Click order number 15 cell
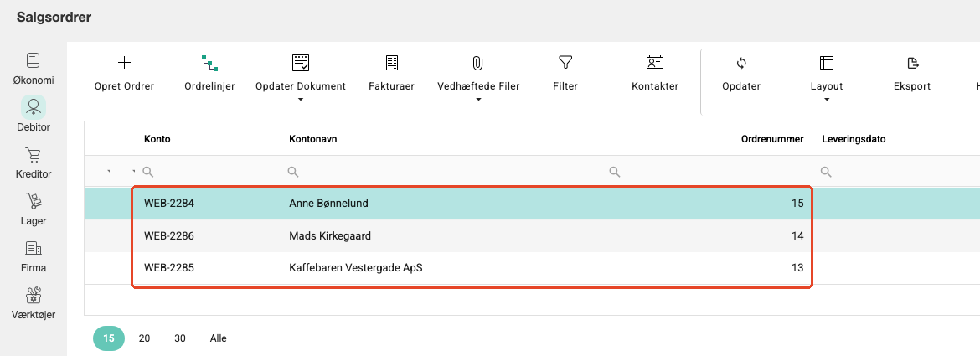The width and height of the screenshot is (980, 356). point(797,203)
